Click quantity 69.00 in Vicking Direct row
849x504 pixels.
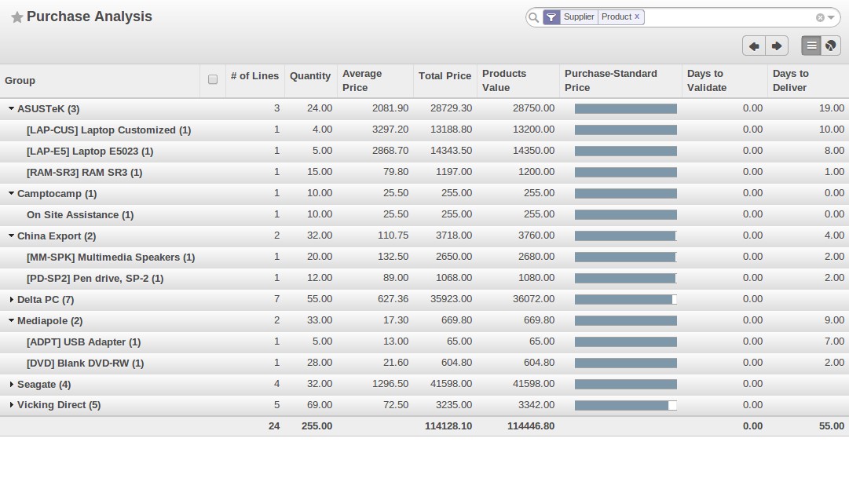click(x=320, y=405)
